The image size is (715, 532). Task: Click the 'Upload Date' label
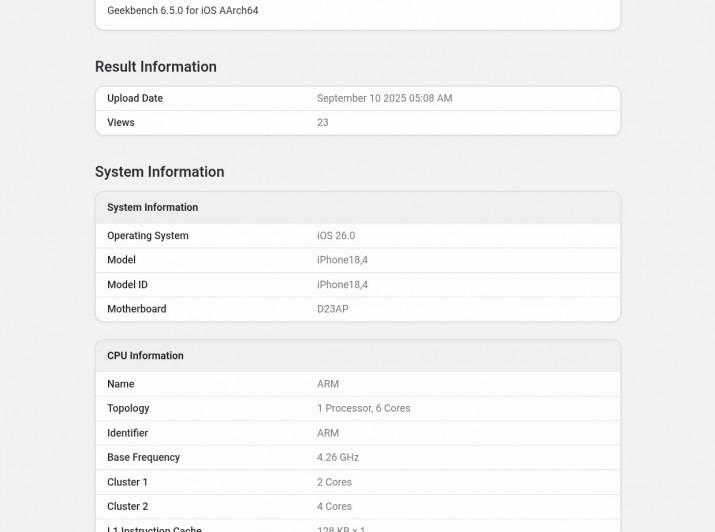coord(135,98)
